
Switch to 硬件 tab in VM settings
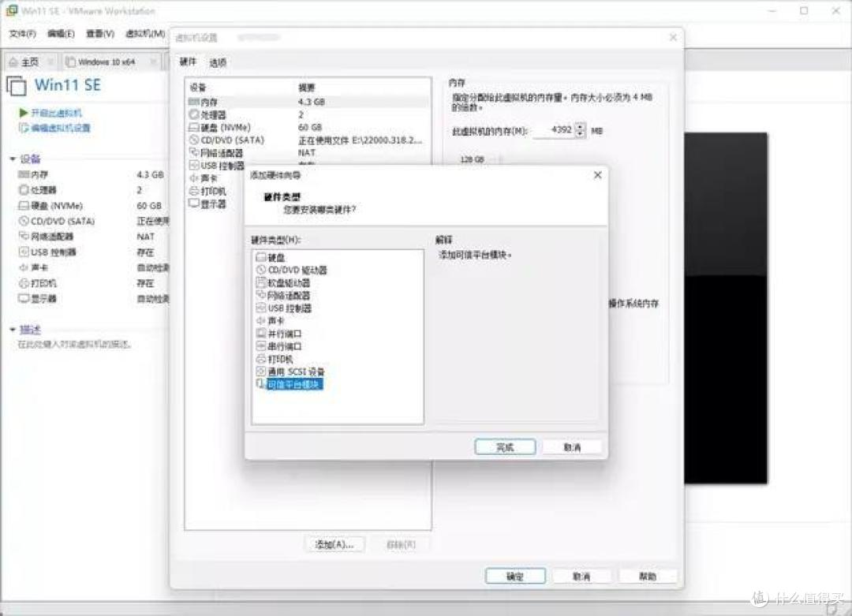point(188,62)
